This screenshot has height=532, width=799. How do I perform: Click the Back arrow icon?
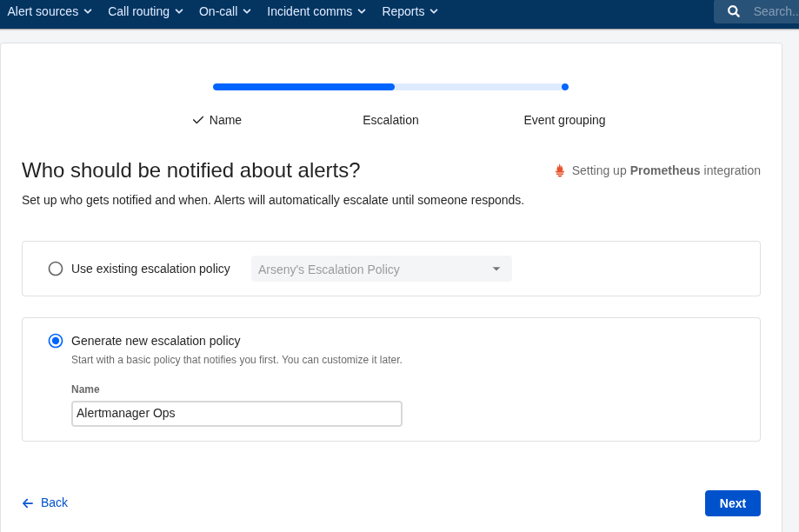28,503
